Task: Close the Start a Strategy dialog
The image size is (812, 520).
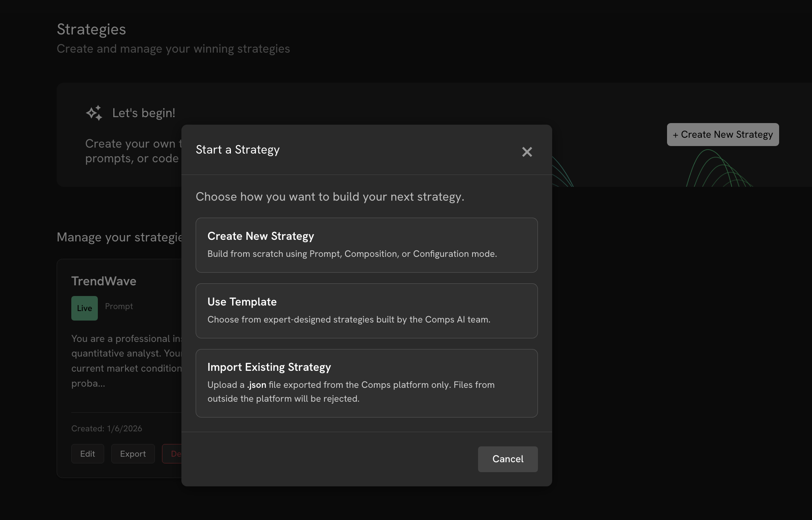Action: click(x=527, y=152)
